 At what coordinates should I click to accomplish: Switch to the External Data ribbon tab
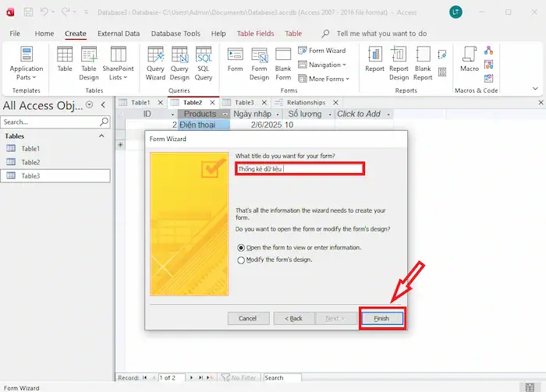(x=119, y=34)
